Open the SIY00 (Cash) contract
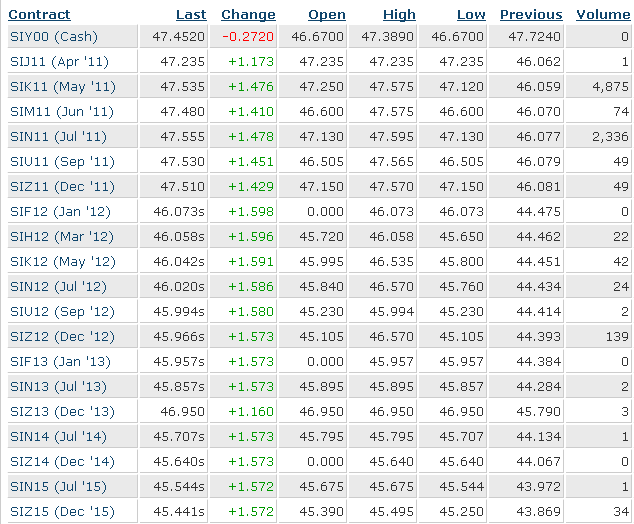634x524 pixels. [54, 36]
